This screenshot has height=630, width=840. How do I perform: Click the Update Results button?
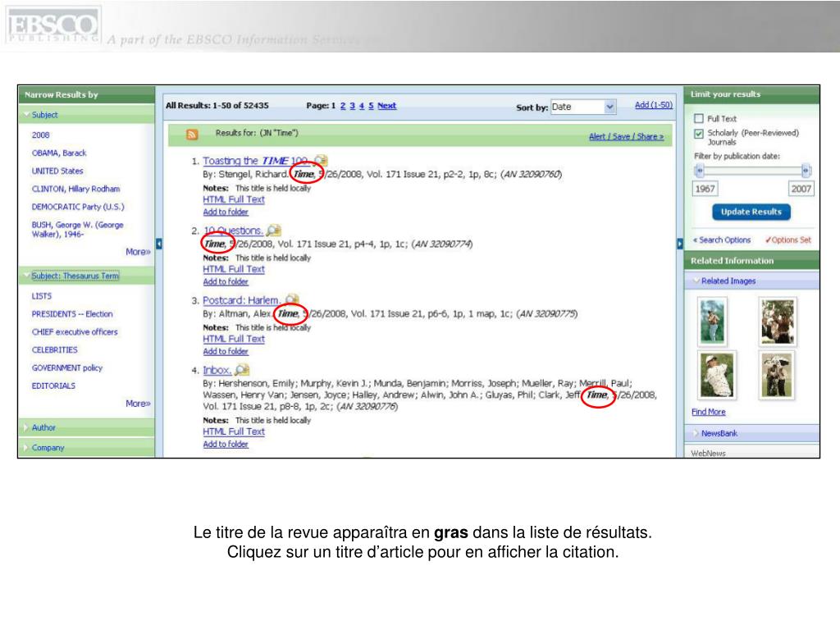(751, 212)
